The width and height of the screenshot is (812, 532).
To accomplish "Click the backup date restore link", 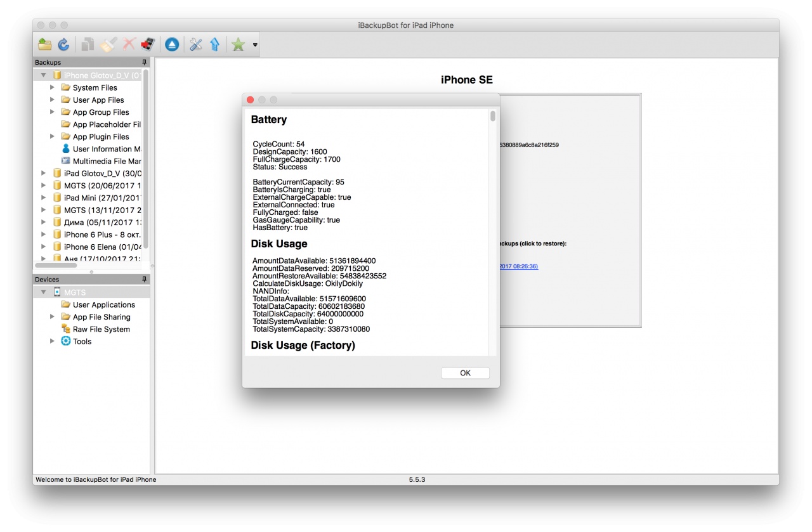I will [519, 266].
